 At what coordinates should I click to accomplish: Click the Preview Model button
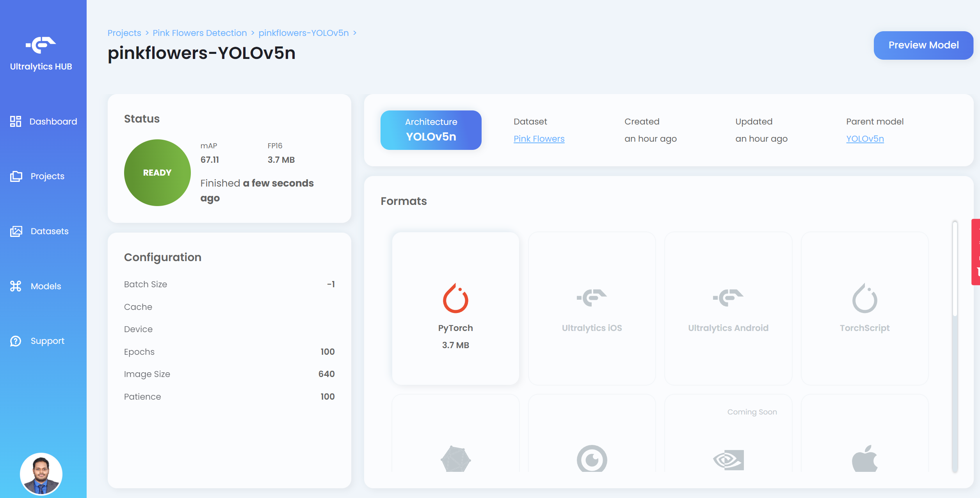click(x=923, y=45)
